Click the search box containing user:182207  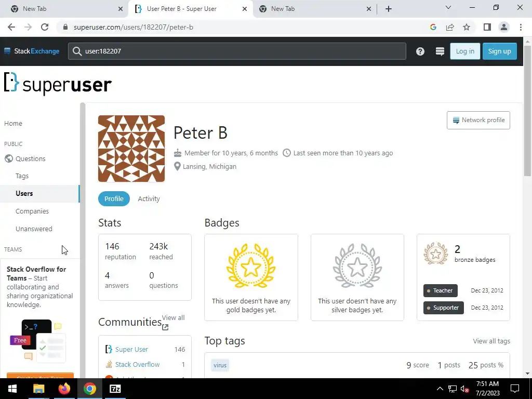click(237, 51)
